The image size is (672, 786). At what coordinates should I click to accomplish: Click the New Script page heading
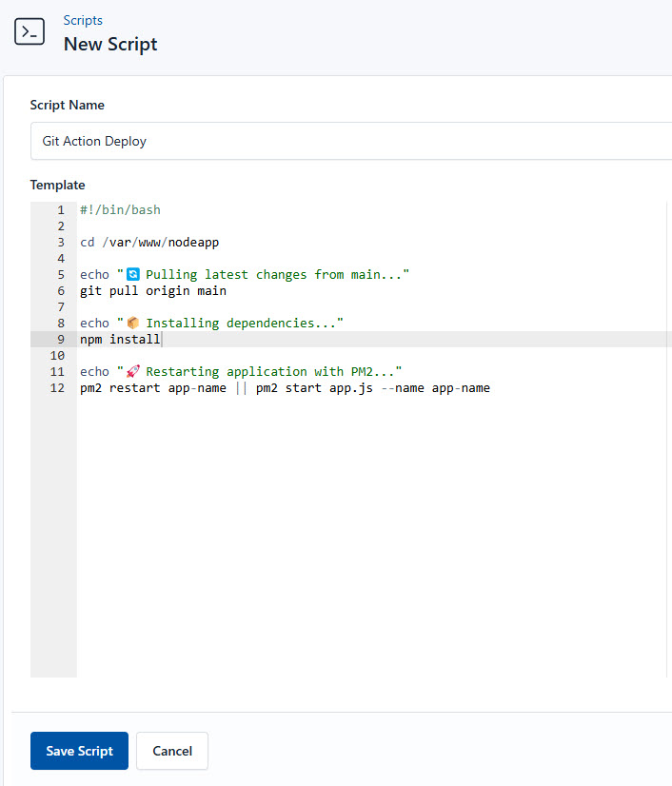tap(110, 44)
